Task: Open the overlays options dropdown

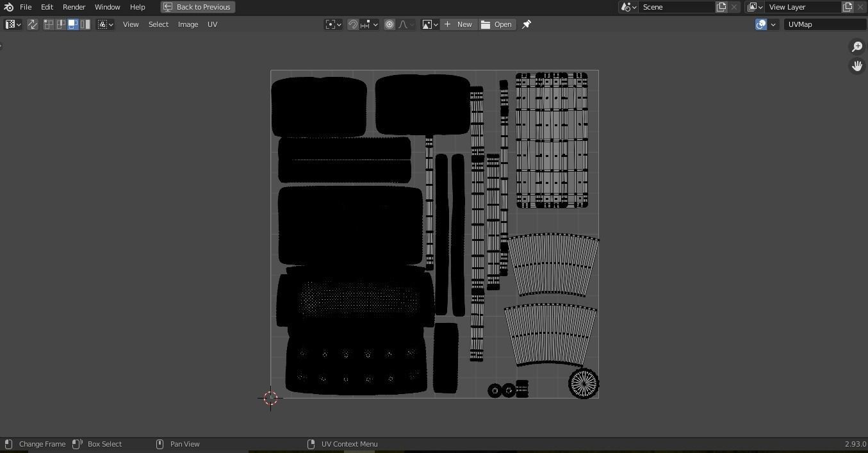Action: [773, 24]
